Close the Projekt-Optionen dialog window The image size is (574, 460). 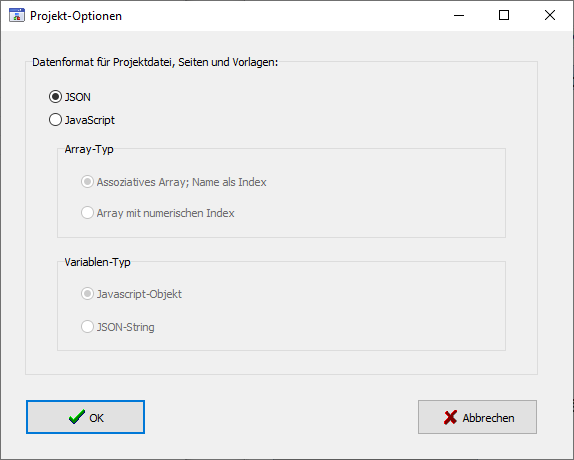(550, 15)
